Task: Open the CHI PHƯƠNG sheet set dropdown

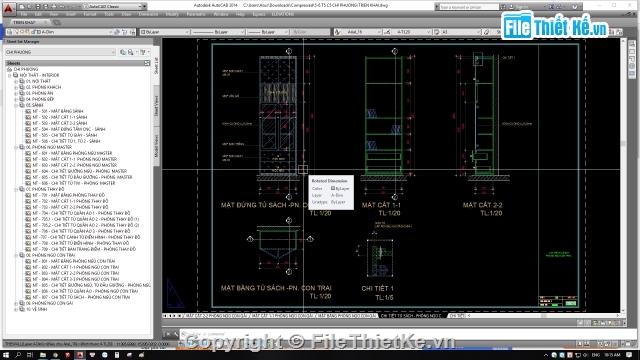Action: coord(60,52)
